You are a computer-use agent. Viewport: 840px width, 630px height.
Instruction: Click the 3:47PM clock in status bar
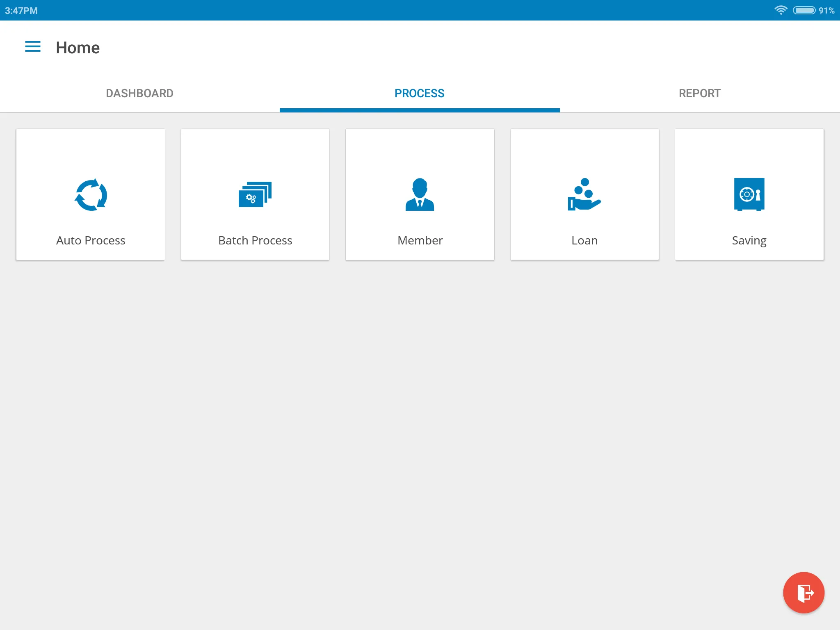click(21, 11)
